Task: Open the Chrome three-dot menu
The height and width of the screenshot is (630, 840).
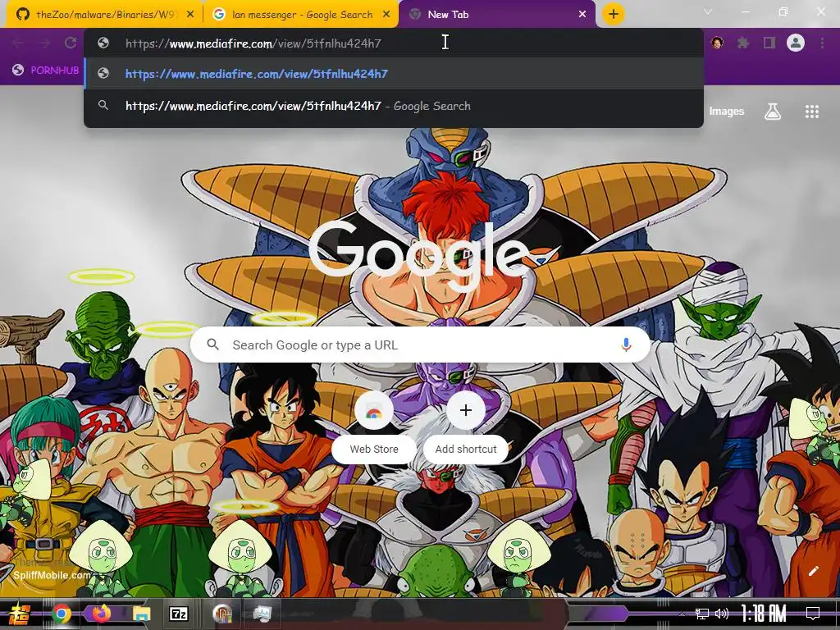Action: click(x=822, y=43)
